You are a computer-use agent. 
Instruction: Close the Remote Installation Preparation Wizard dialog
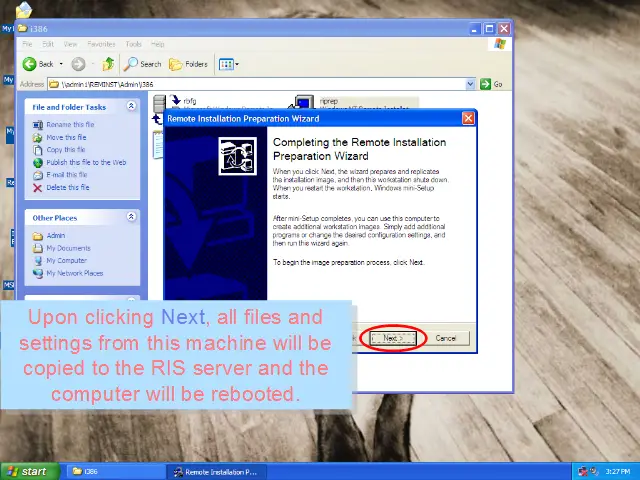click(468, 118)
